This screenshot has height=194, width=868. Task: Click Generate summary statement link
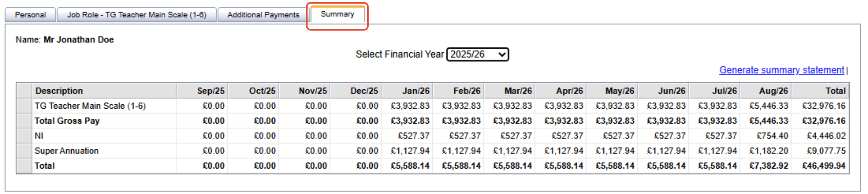[781, 70]
